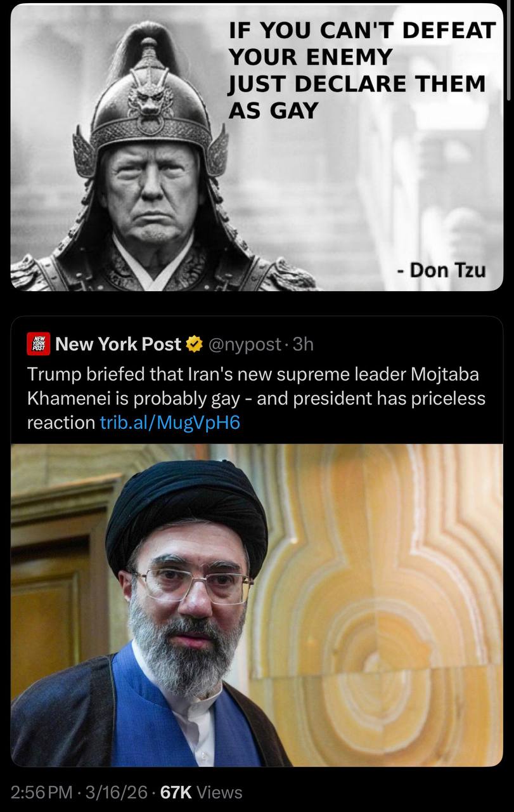This screenshot has width=514, height=812.
Task: Click the quoted post headline text about Trump briefed
Action: pyautogui.click(x=256, y=399)
